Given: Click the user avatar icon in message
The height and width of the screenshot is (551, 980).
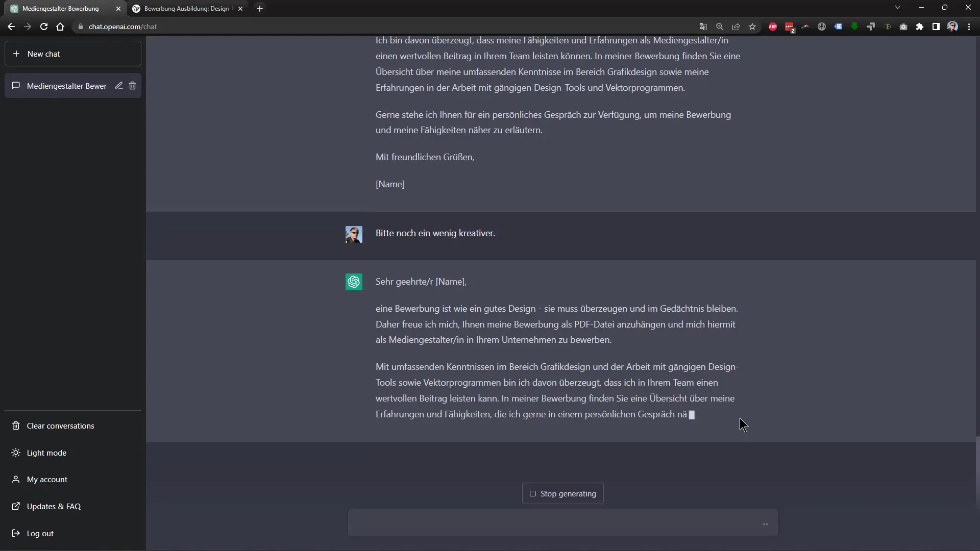Looking at the screenshot, I should click(x=354, y=234).
